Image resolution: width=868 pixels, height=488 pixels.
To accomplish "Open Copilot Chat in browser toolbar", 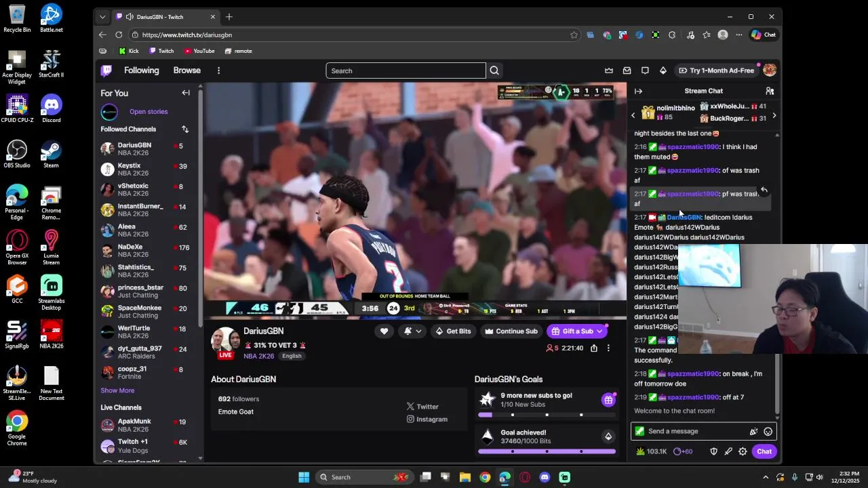I will point(764,35).
